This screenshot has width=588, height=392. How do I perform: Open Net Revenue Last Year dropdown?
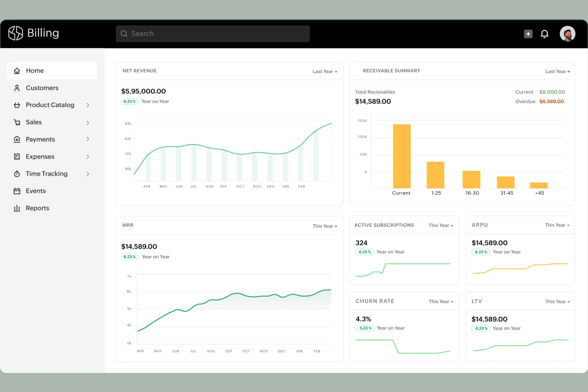pyautogui.click(x=325, y=71)
